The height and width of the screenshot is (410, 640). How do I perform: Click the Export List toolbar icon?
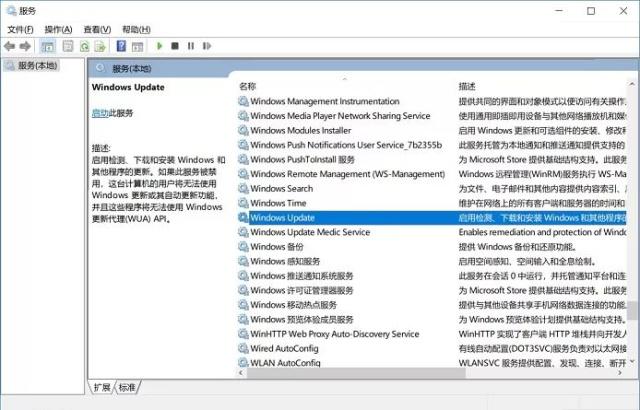(101, 46)
